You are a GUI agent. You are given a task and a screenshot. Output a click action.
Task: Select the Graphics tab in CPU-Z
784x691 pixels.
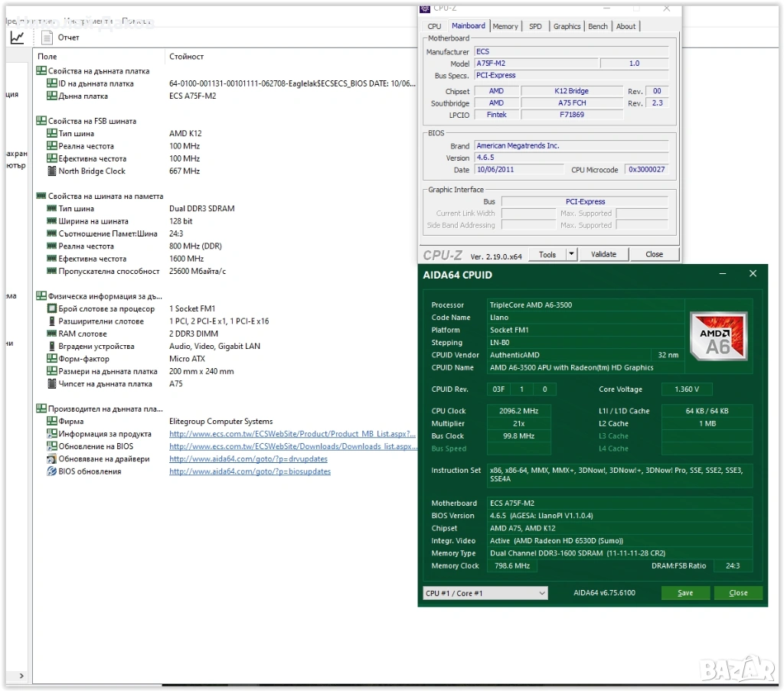point(567,26)
